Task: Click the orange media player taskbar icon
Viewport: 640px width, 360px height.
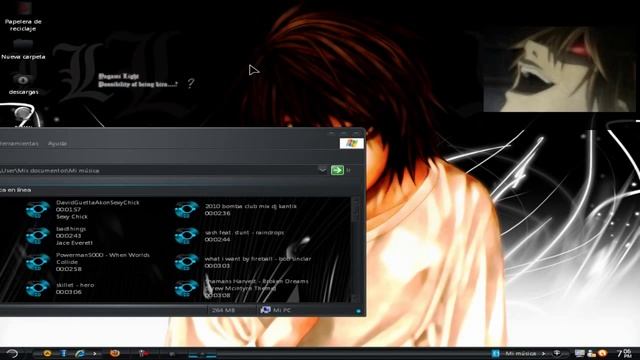Action: click(115, 353)
